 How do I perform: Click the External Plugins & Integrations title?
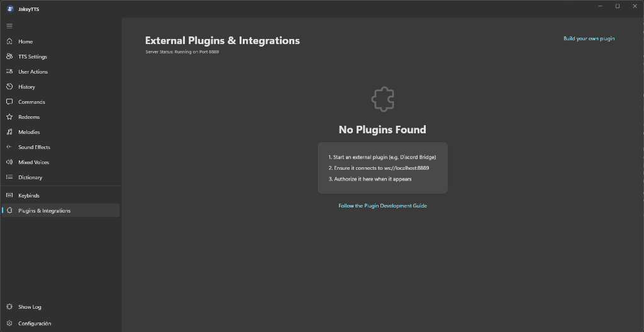[222, 41]
